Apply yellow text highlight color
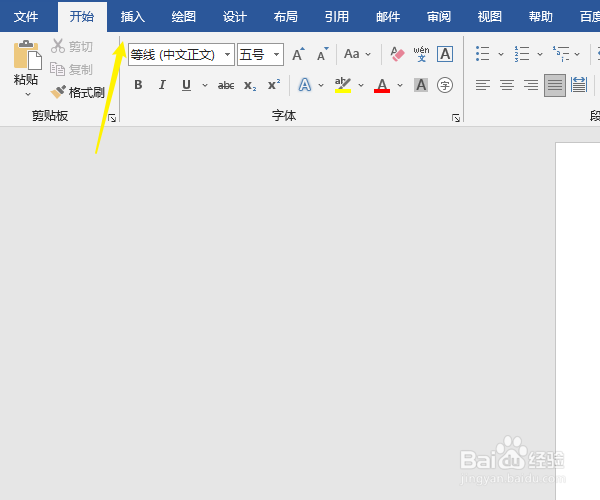The width and height of the screenshot is (600, 500). [343, 85]
